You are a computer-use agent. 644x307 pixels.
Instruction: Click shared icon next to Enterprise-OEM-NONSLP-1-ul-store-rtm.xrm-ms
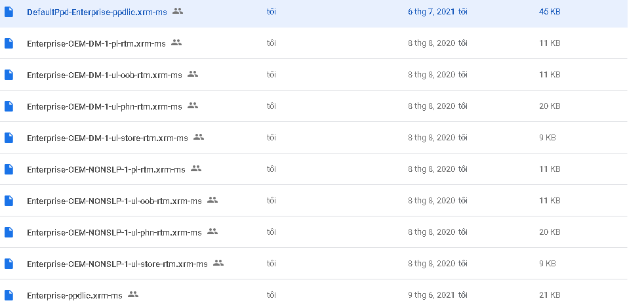pos(218,263)
